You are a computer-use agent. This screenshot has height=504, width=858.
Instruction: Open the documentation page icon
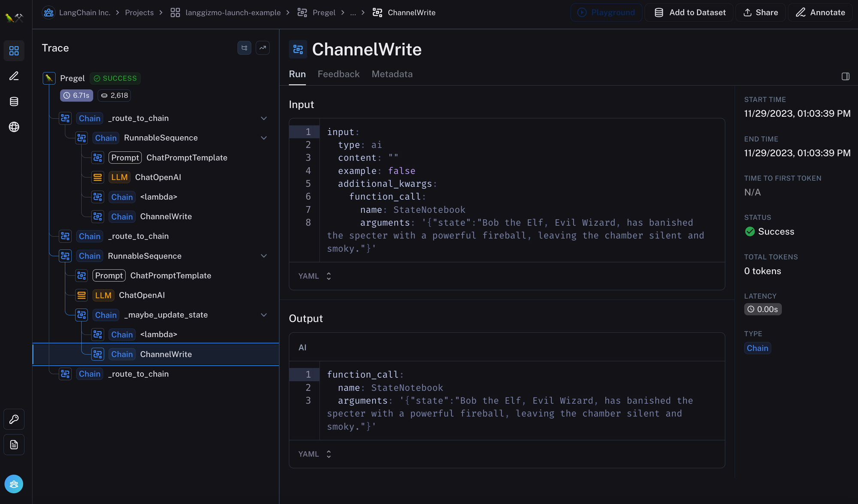point(14,445)
